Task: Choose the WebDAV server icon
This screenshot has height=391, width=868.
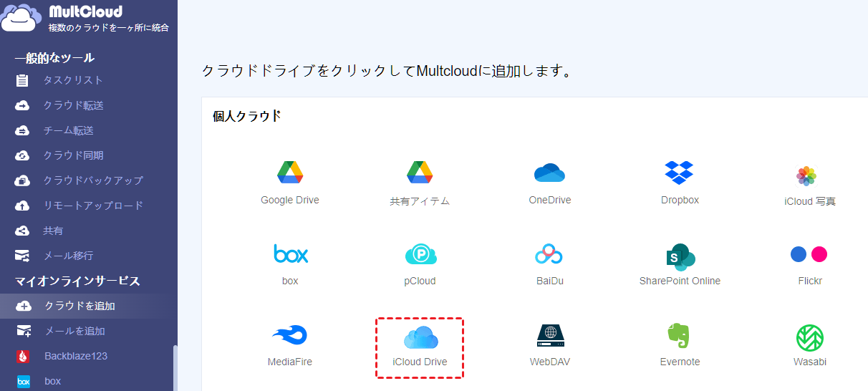Action: 550,336
